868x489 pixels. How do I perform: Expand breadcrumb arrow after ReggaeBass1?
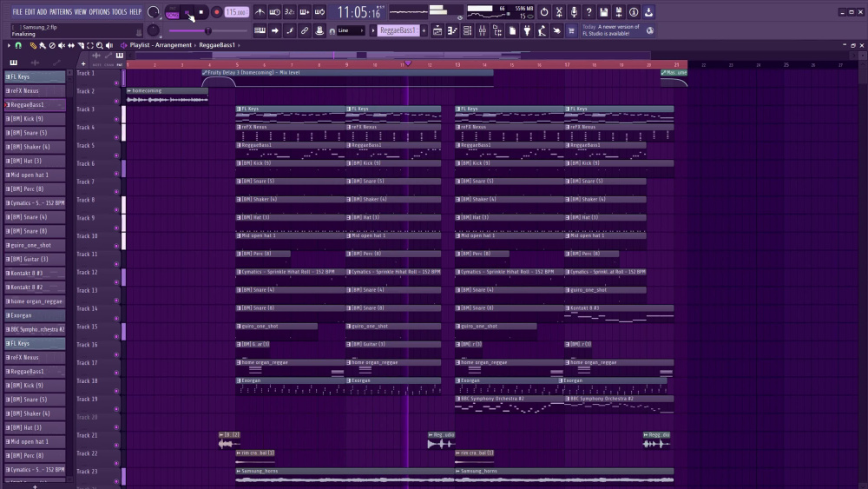coord(240,45)
